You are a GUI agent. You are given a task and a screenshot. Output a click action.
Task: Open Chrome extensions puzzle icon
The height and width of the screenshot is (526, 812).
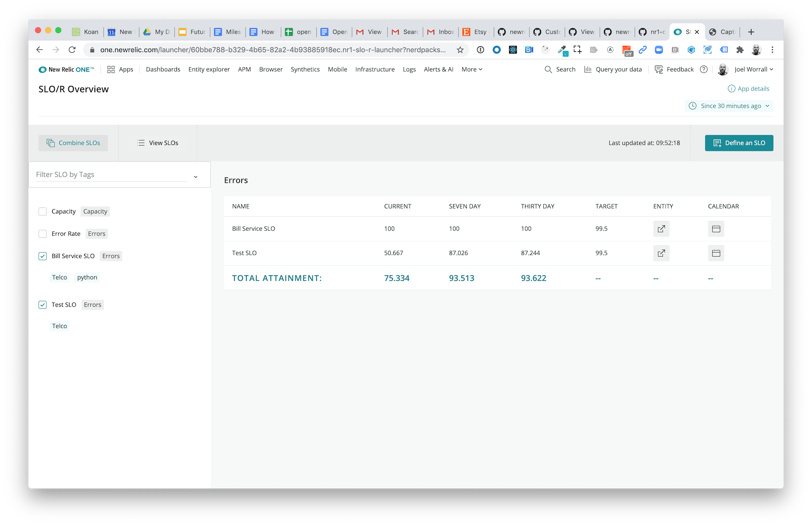[740, 50]
